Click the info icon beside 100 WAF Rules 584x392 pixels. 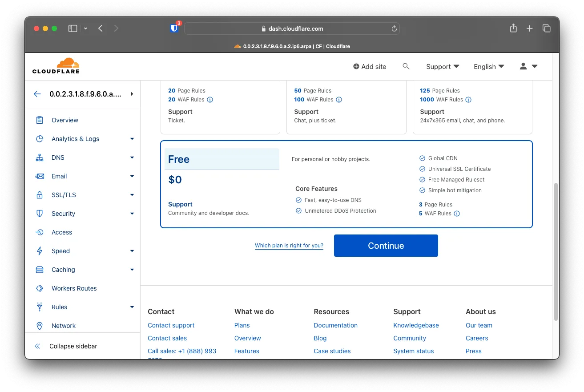pyautogui.click(x=339, y=100)
